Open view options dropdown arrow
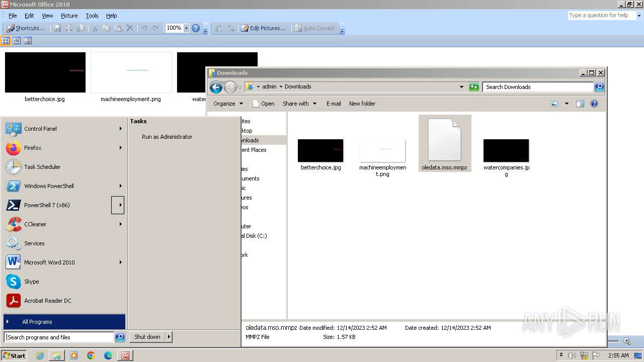The height and width of the screenshot is (362, 644). point(567,104)
